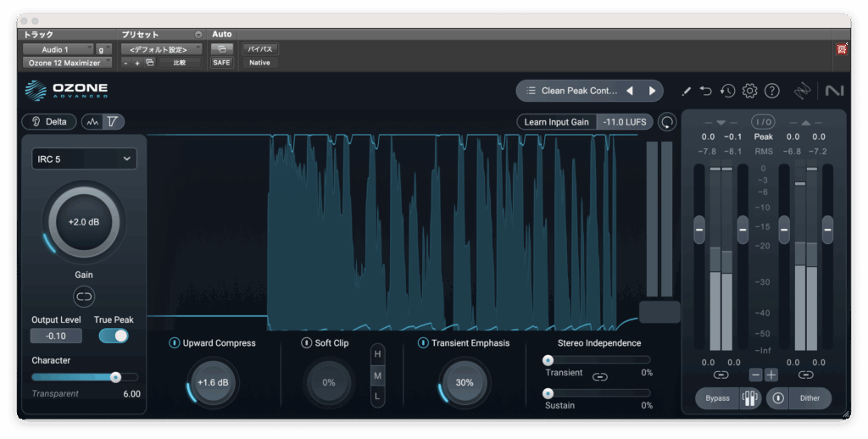The image size is (868, 439).
Task: Toggle the True Peak switch
Action: pyautogui.click(x=114, y=336)
